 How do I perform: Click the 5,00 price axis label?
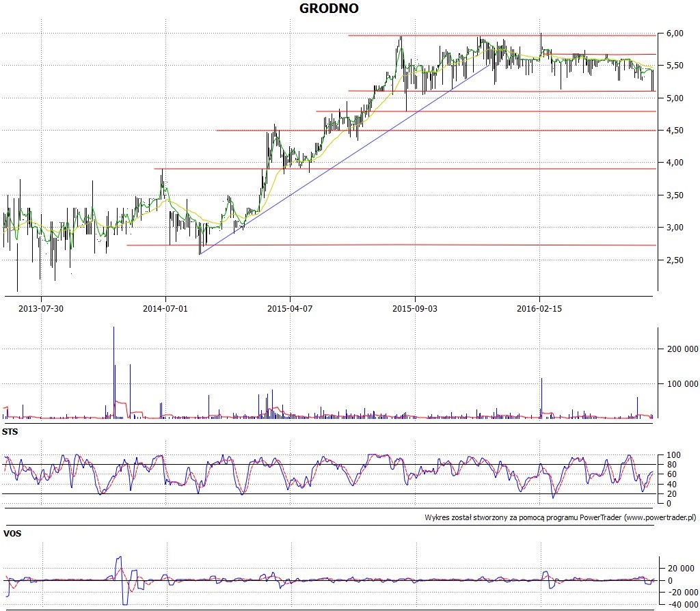pos(675,98)
